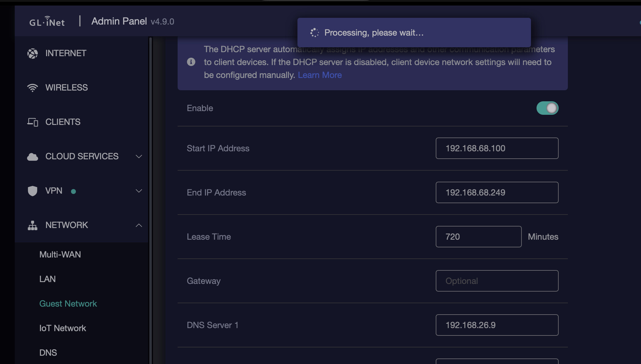Open the DNS submenu item
641x364 pixels.
(48, 353)
